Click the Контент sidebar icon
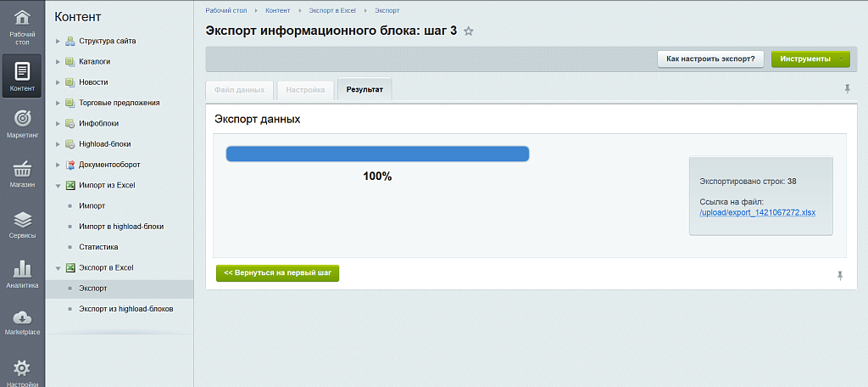 pyautogui.click(x=22, y=76)
